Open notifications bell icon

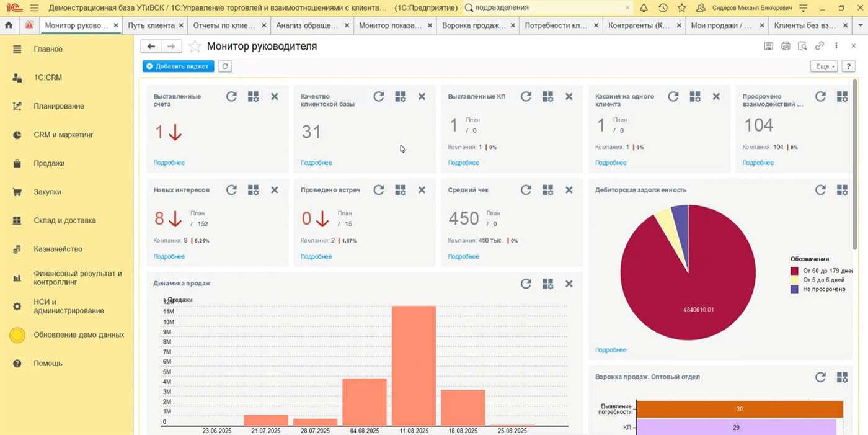644,8
